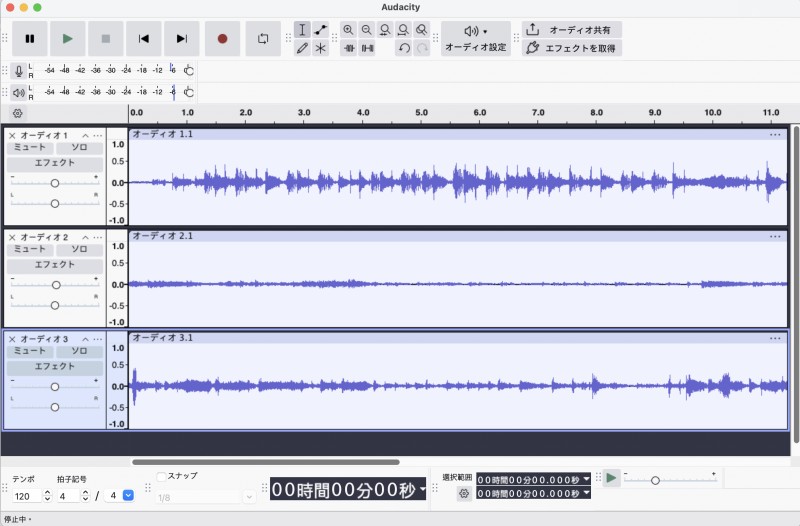Open オーディオ設定 audio setup dropdown

pos(476,39)
